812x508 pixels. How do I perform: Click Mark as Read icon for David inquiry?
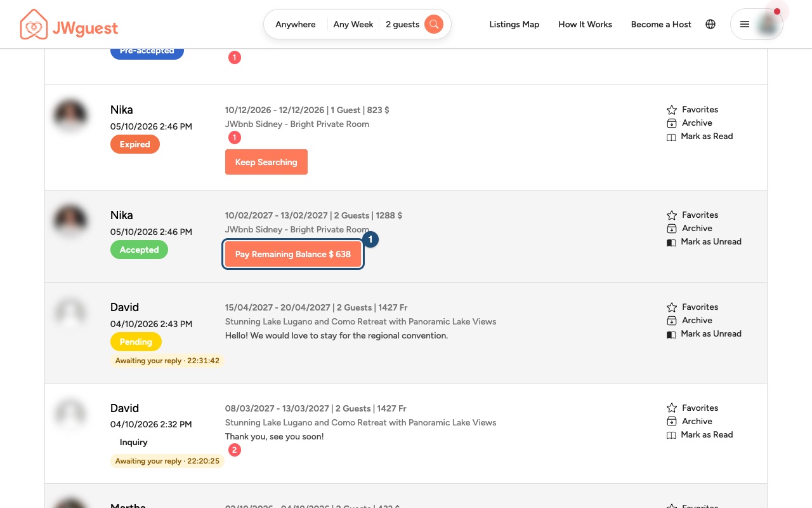tap(671, 435)
